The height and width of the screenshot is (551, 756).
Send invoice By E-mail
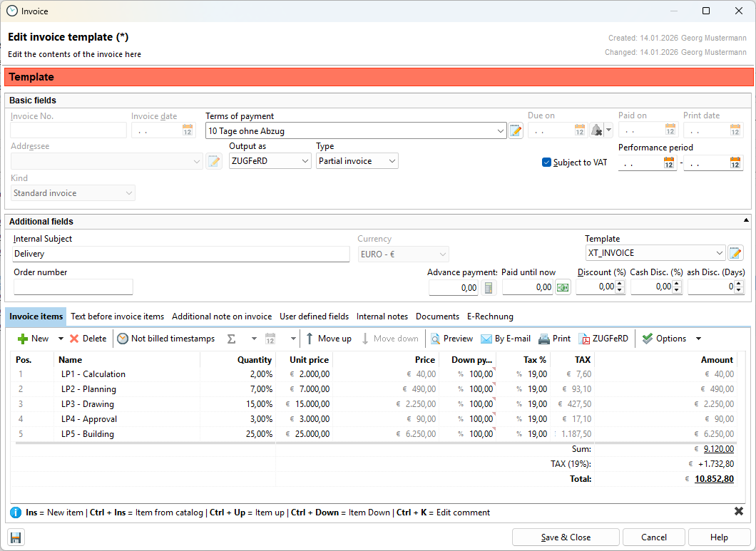pyautogui.click(x=506, y=339)
